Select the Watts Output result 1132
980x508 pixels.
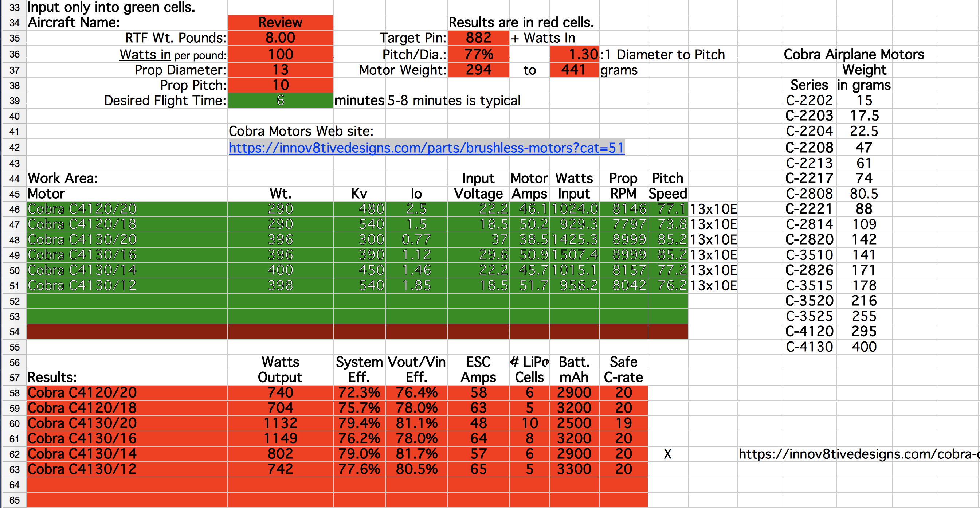coord(281,423)
